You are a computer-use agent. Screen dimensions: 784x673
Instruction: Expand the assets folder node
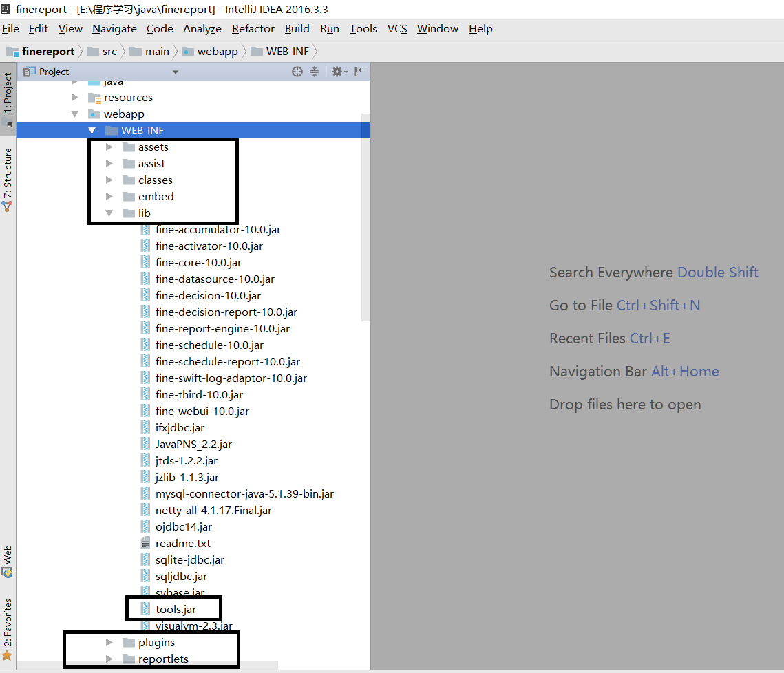tap(109, 147)
